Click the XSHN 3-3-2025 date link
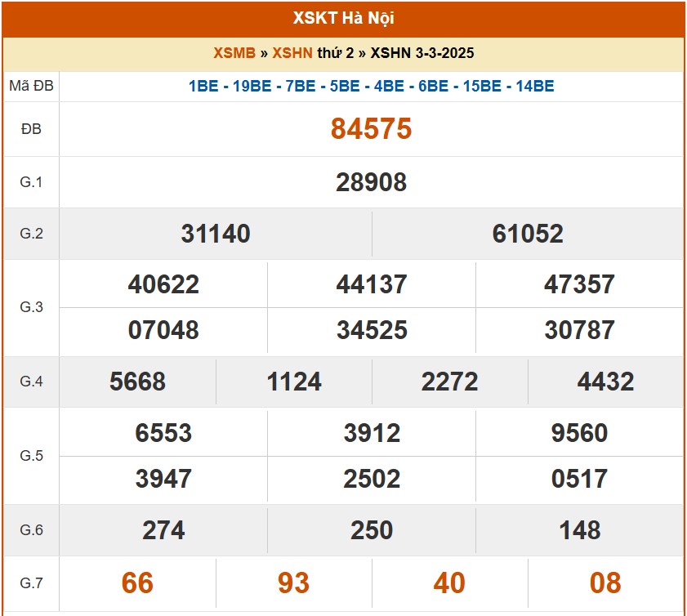This screenshot has height=616, width=687. pos(422,53)
